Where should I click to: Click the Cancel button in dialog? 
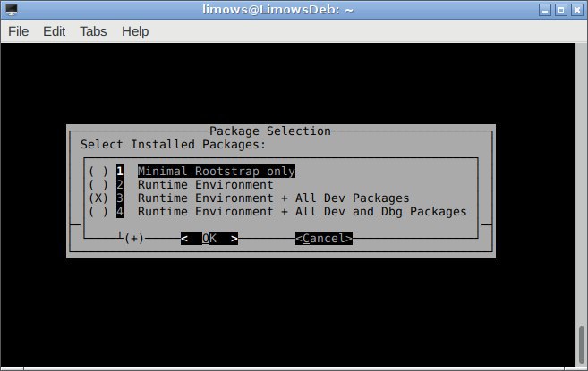(324, 239)
